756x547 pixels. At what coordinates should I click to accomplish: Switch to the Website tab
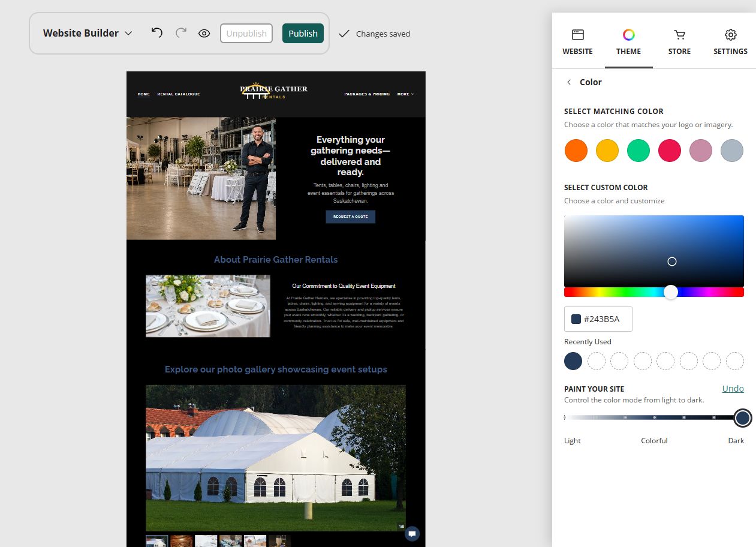(577, 42)
